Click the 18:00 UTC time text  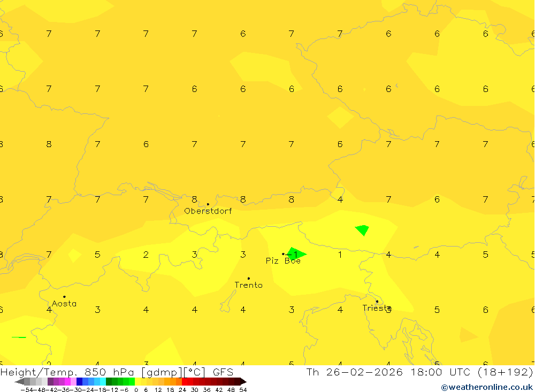441,372
